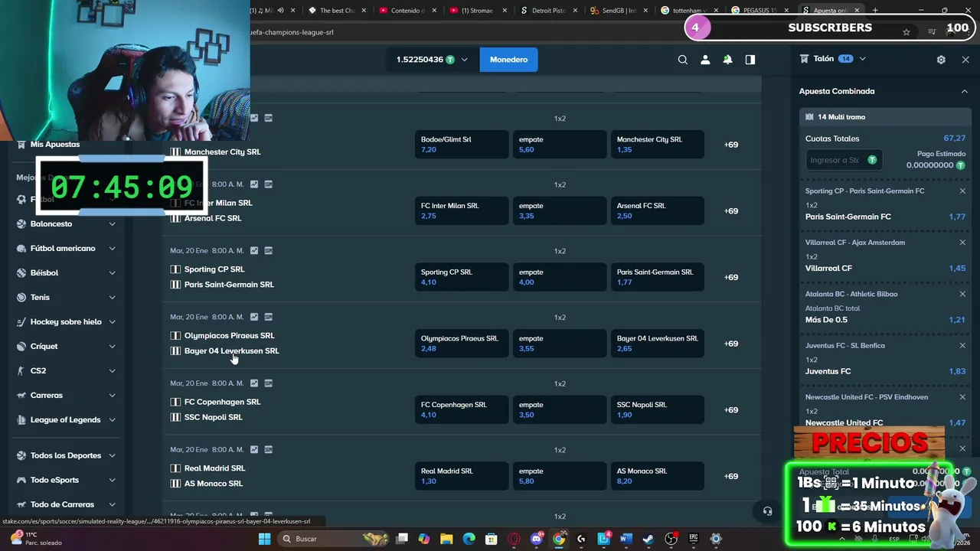Open Epic Games launcher from taskbar
This screenshot has height=551, width=980.
pos(694,539)
